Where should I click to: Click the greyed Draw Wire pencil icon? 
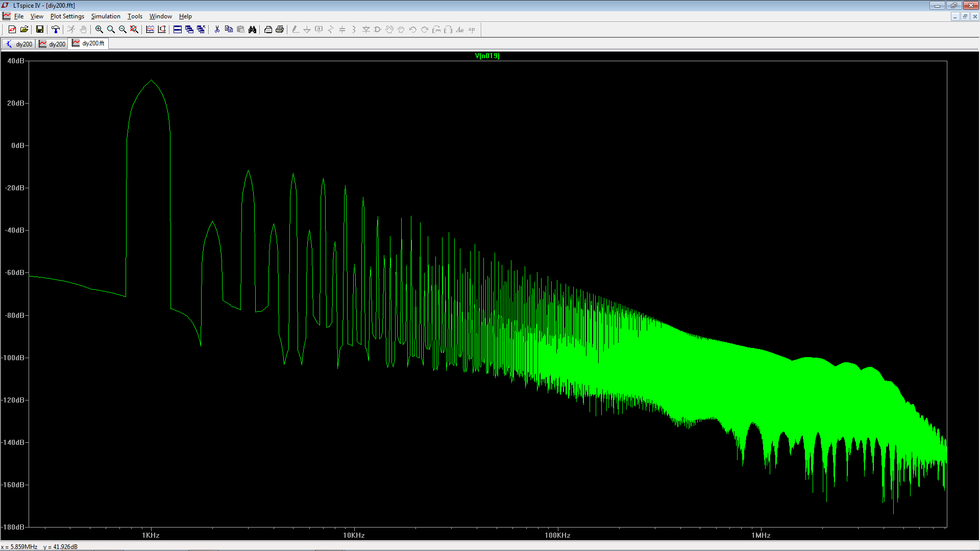click(x=296, y=30)
